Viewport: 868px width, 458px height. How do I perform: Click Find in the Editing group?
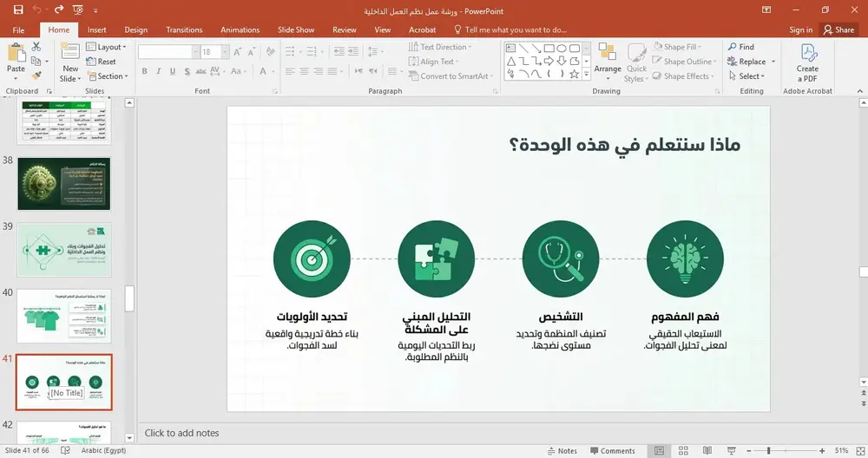pos(741,47)
